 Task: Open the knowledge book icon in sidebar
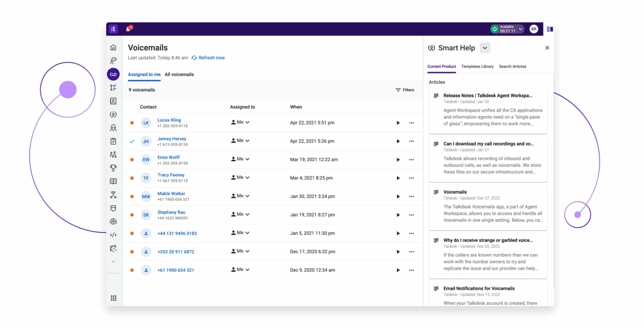[x=113, y=181]
